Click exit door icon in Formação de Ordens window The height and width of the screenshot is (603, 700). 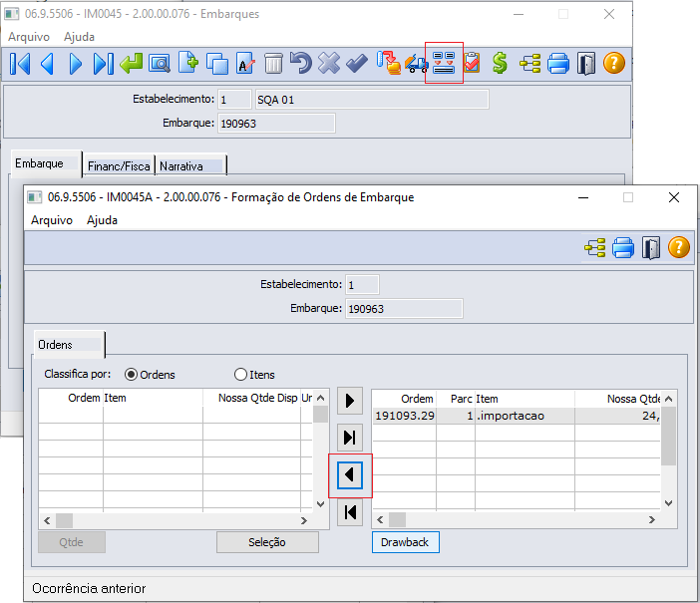point(651,248)
